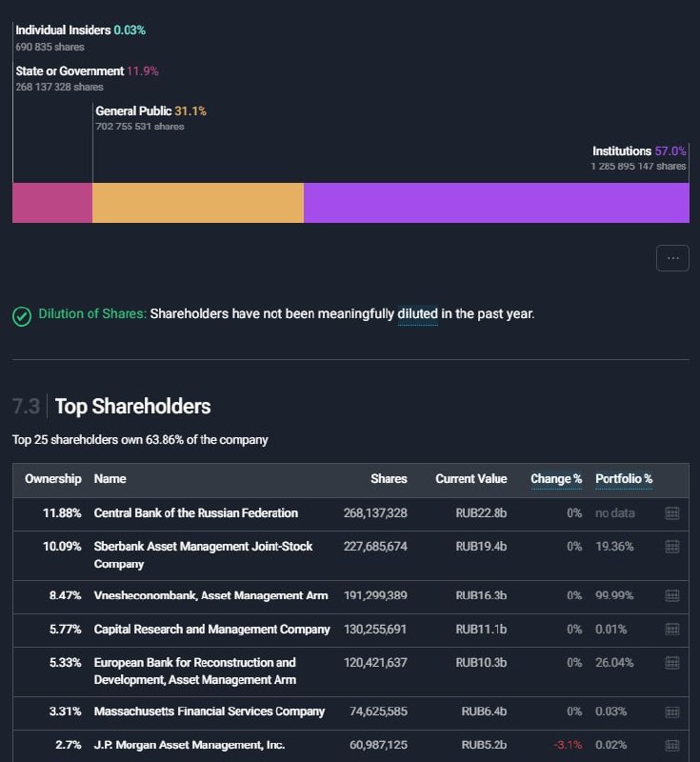The width and height of the screenshot is (700, 762).
Task: Click the Current Value column header
Action: pyautogui.click(x=471, y=479)
